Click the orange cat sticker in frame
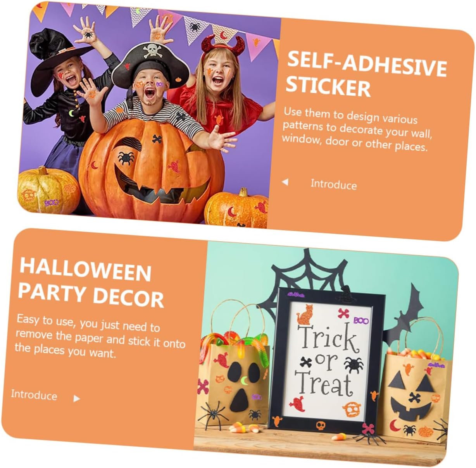The height and width of the screenshot is (468, 476). [305, 314]
